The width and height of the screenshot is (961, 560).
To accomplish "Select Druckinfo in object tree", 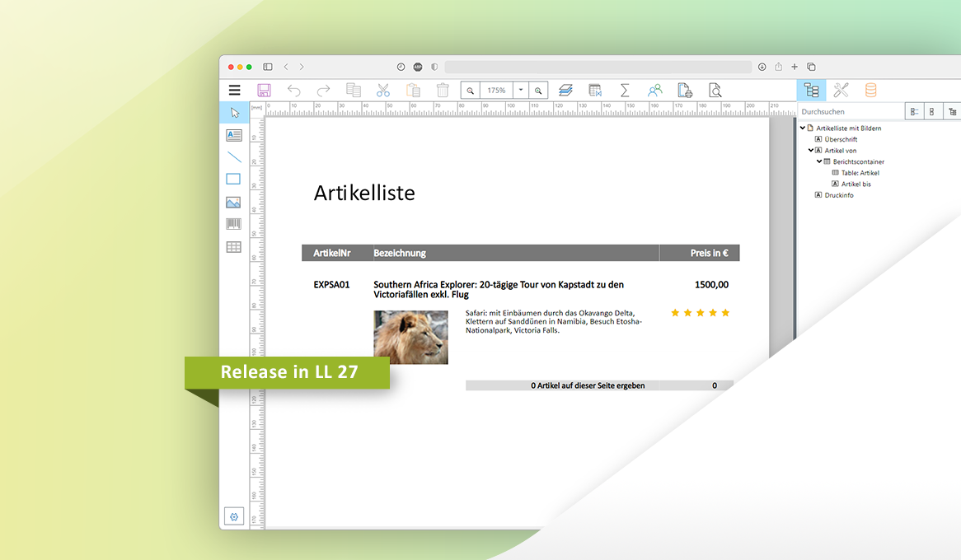I will (x=839, y=195).
